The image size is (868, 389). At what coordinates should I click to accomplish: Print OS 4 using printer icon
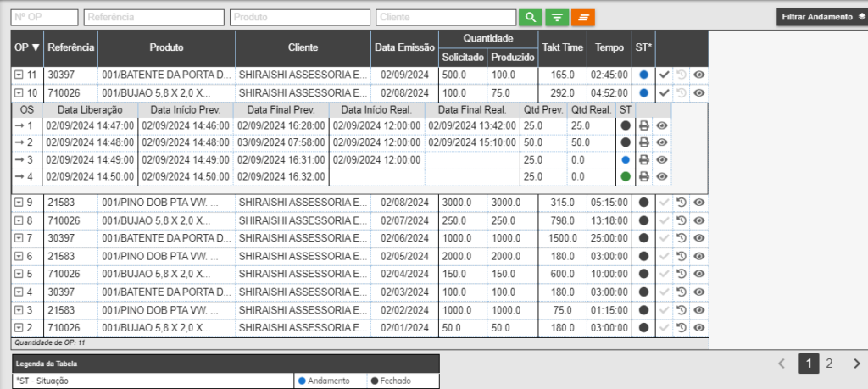644,176
